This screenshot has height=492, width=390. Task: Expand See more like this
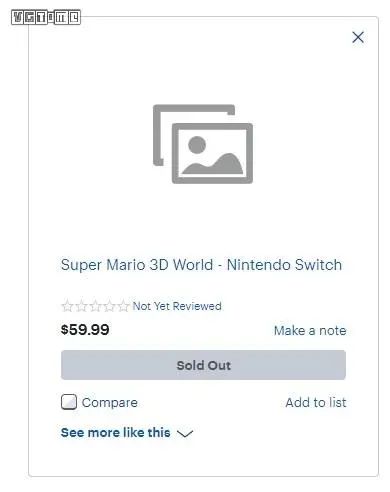tap(127, 433)
